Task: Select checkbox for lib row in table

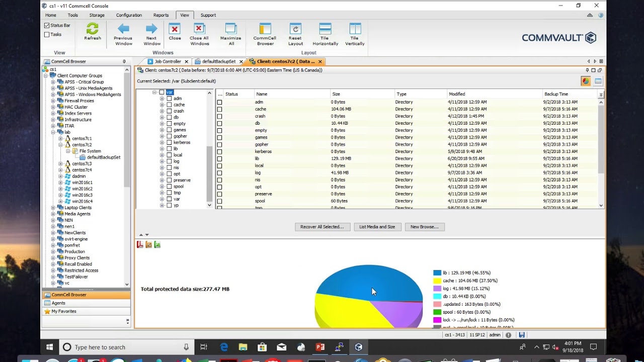Action: point(219,158)
